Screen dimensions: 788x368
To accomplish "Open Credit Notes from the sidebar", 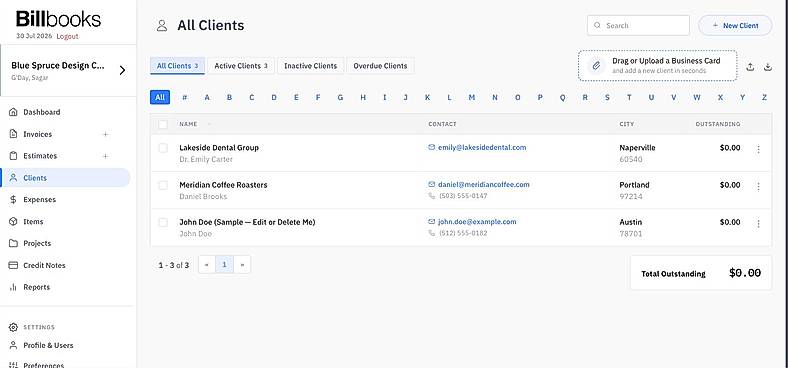I will [44, 265].
